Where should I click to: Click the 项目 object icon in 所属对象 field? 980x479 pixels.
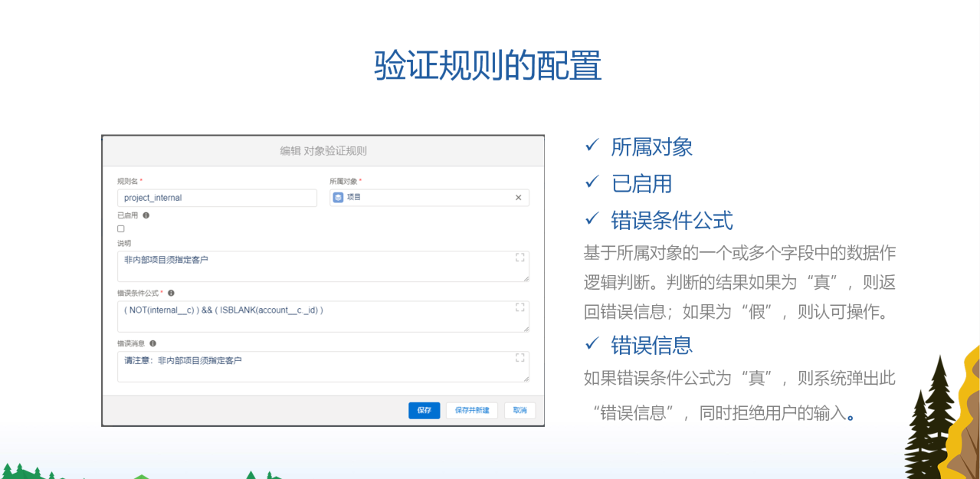point(338,198)
